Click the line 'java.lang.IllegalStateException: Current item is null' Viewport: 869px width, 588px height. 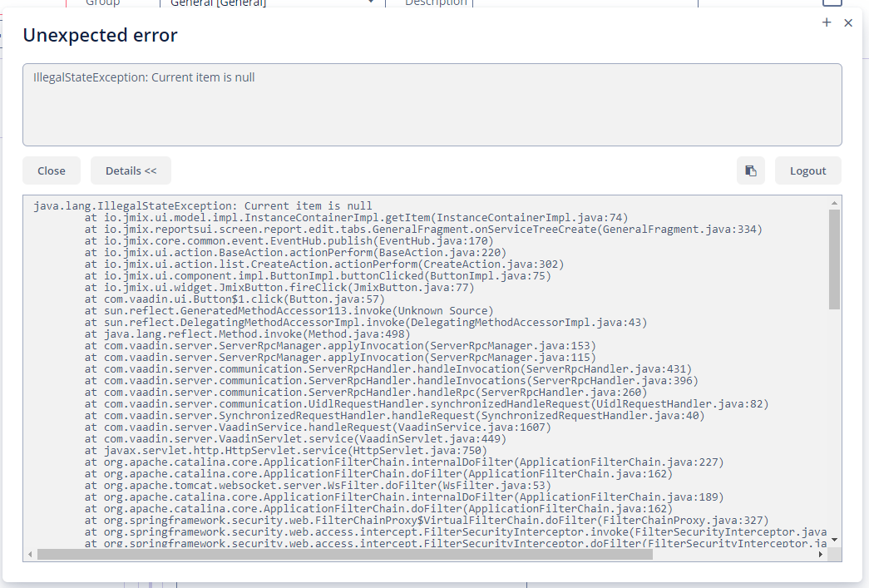(x=203, y=206)
